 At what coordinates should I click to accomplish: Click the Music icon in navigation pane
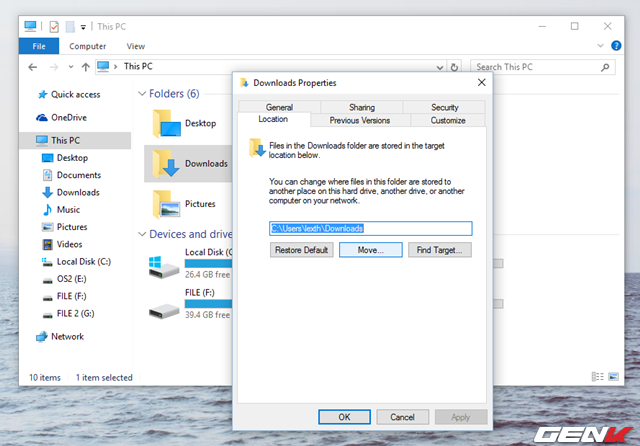(48, 210)
